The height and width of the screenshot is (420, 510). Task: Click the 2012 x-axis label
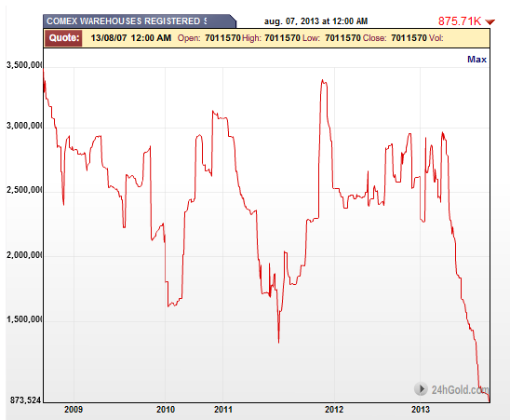point(334,409)
